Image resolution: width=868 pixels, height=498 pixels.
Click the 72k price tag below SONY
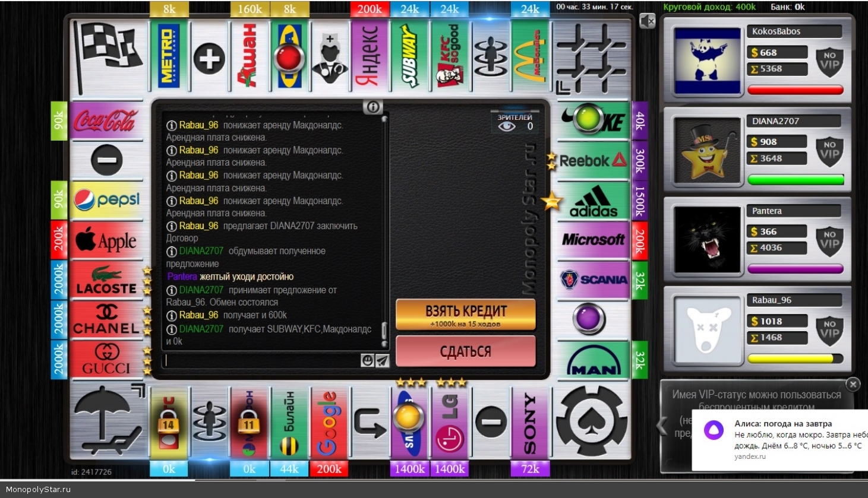point(530,469)
